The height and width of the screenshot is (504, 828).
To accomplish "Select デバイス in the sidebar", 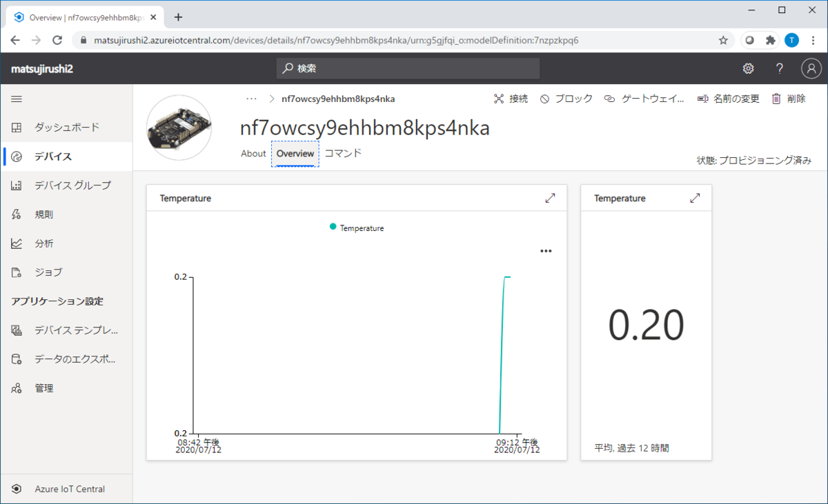I will pyautogui.click(x=66, y=157).
